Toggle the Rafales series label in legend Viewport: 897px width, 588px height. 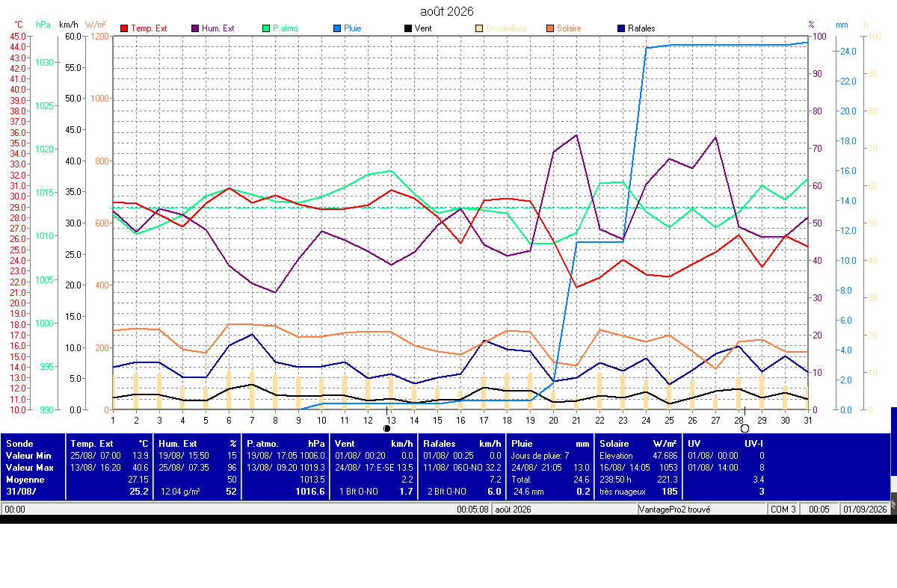pos(642,28)
